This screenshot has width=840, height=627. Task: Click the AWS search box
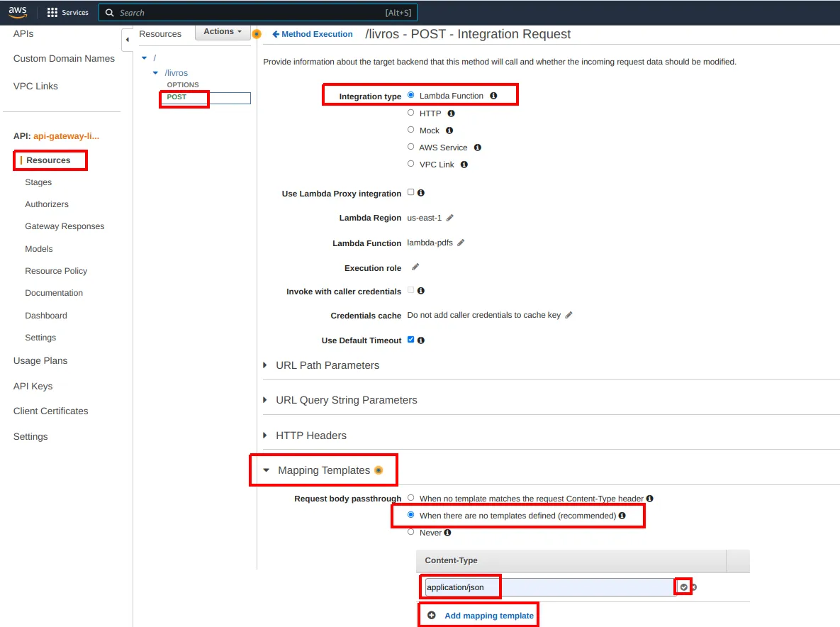click(x=258, y=12)
